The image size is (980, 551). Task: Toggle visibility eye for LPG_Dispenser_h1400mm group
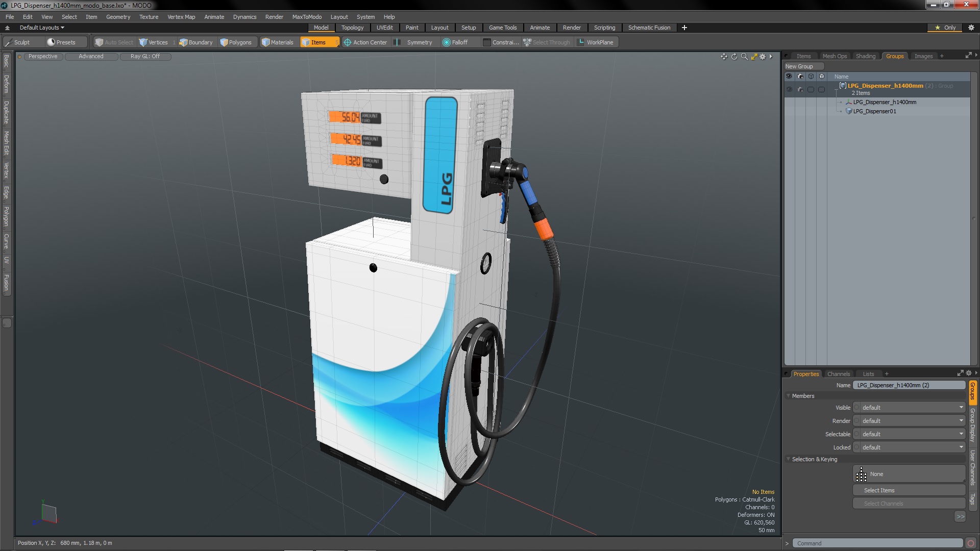click(789, 89)
